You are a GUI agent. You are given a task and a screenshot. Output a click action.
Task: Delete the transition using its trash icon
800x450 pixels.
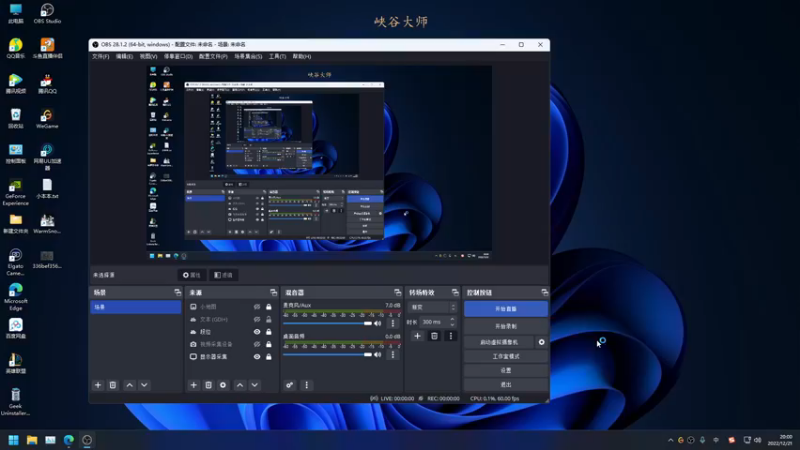(434, 336)
